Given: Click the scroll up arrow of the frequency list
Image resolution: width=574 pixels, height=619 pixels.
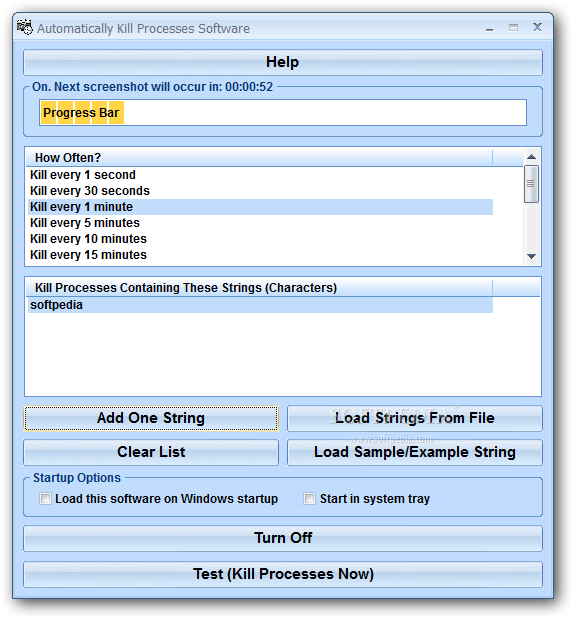Looking at the screenshot, I should coord(531,157).
